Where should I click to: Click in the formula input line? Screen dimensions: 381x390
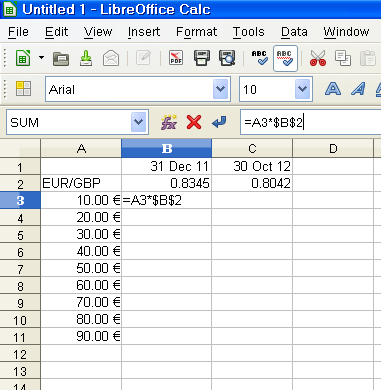coord(311,122)
